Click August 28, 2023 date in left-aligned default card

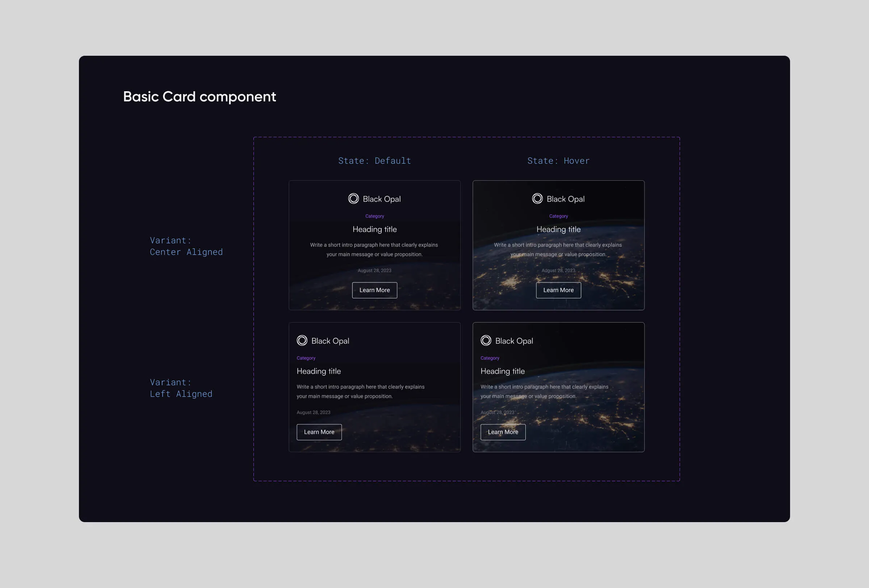[x=313, y=412]
